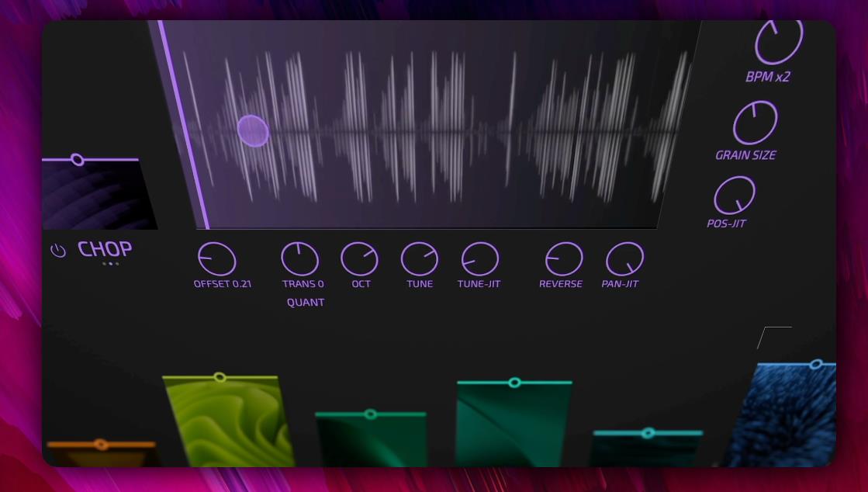Click the TUNE-JIT knob

(480, 258)
